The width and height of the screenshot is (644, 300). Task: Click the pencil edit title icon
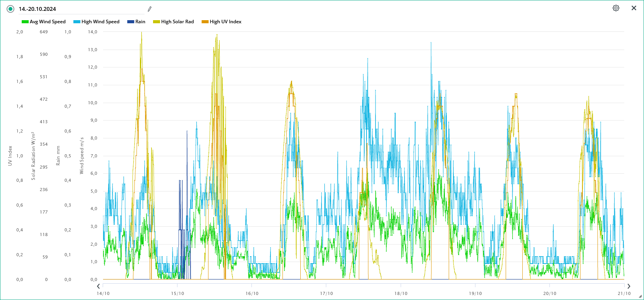[x=150, y=9]
